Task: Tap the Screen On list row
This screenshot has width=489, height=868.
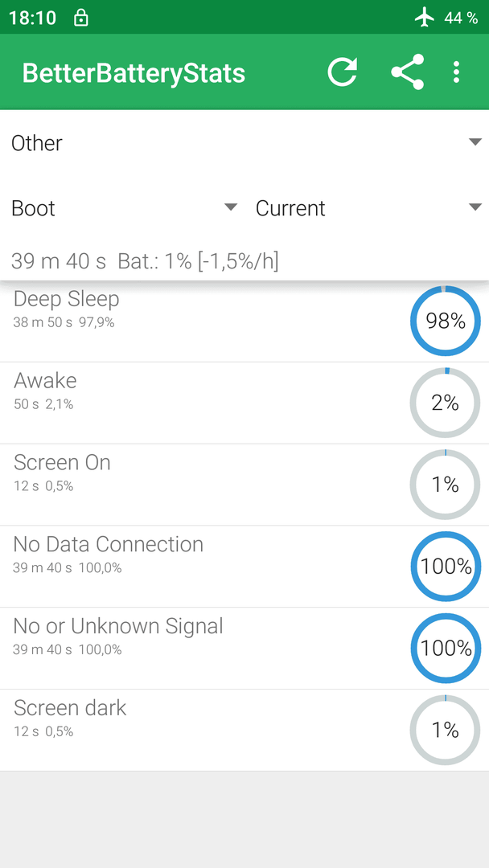Action: pyautogui.click(x=244, y=485)
